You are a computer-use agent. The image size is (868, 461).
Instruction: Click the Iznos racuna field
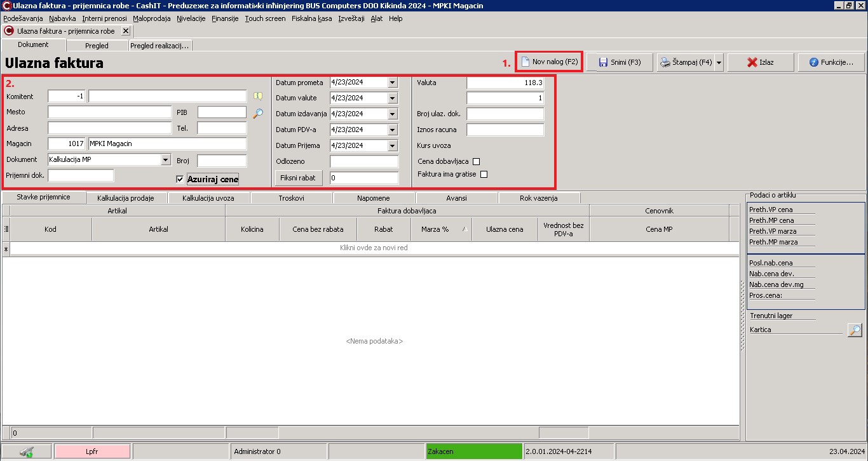[x=506, y=130]
